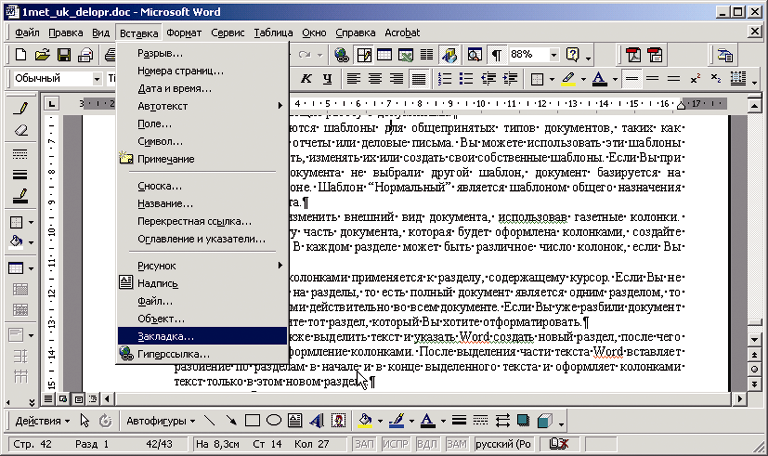Click the Draw Table pencil icon

point(21,108)
